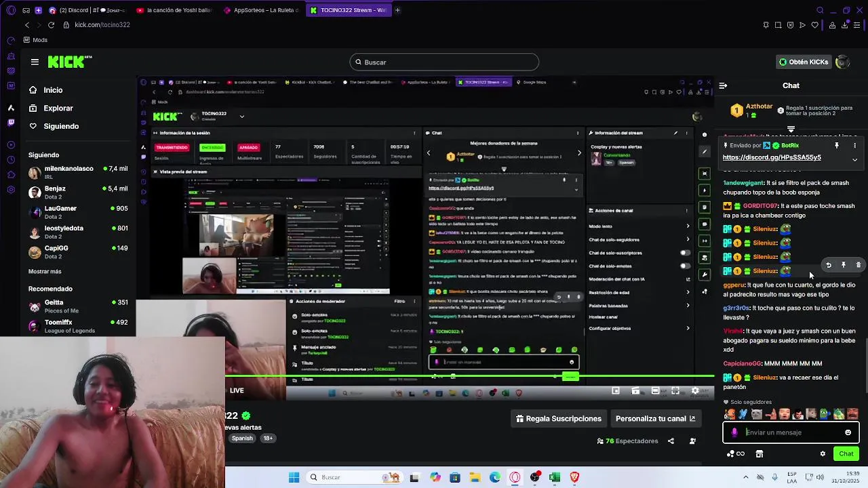
Task: Share the stream via share icon
Action: [x=671, y=441]
